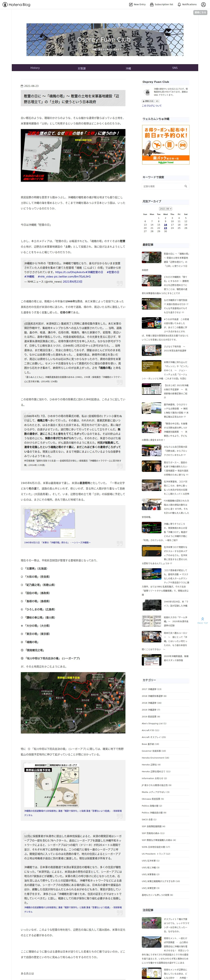
Task: Click the #沖縄戦 hashtag link
Action: click(x=29, y=277)
